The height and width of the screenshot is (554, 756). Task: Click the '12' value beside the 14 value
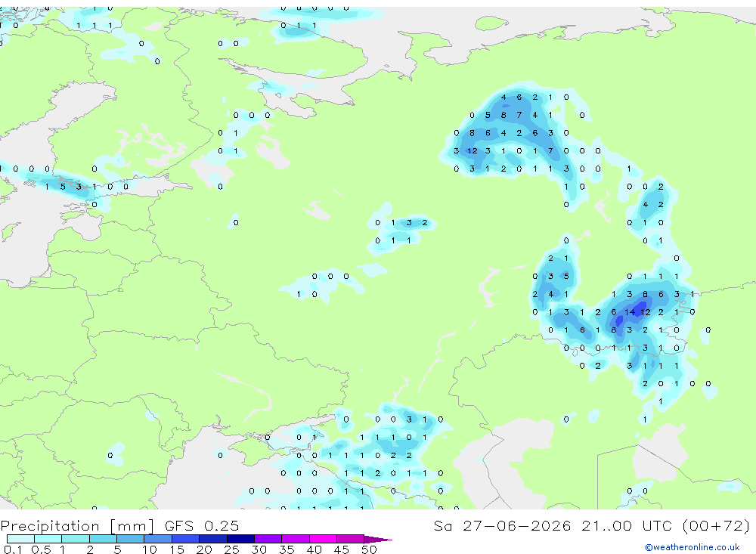coord(646,312)
